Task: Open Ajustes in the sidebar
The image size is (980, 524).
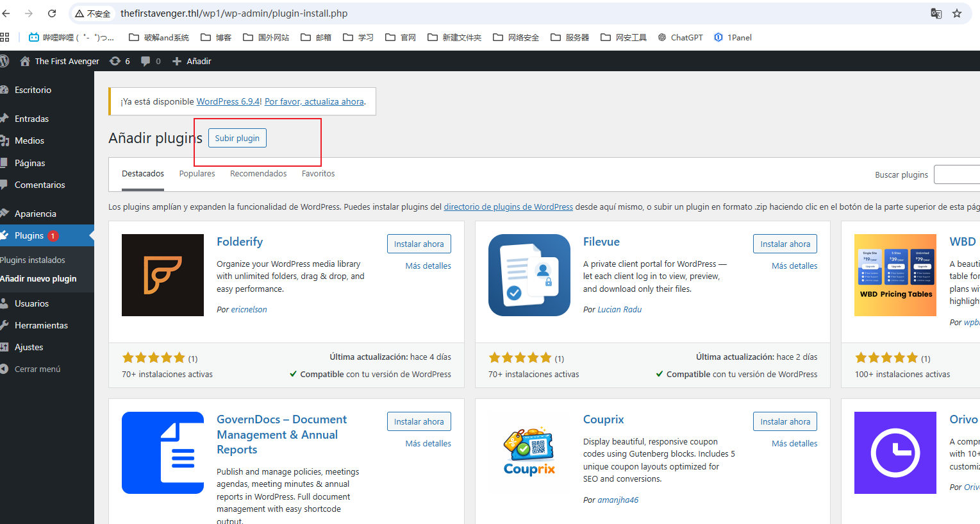Action: pyautogui.click(x=47, y=347)
